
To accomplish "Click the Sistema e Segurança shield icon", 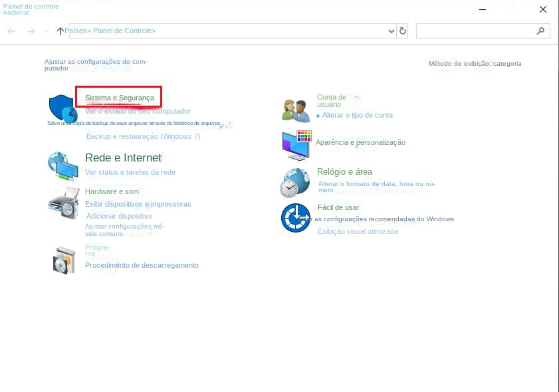I will point(62,108).
